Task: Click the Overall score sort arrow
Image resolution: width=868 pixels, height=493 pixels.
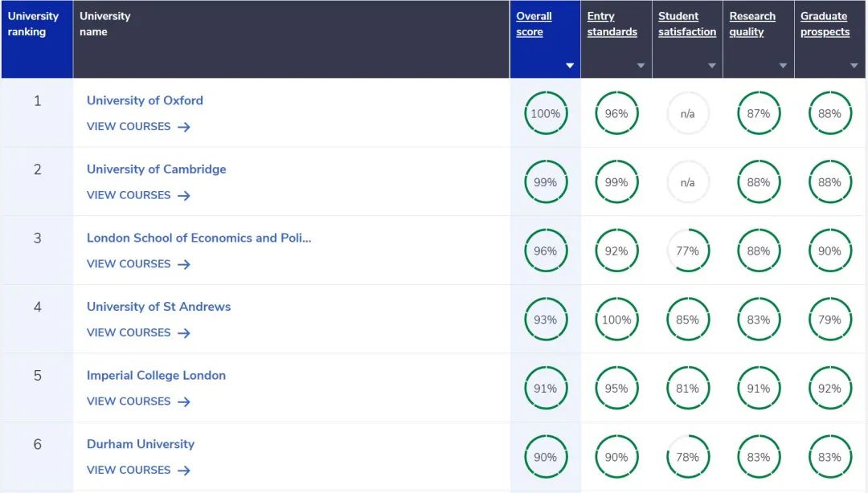Action: 570,66
